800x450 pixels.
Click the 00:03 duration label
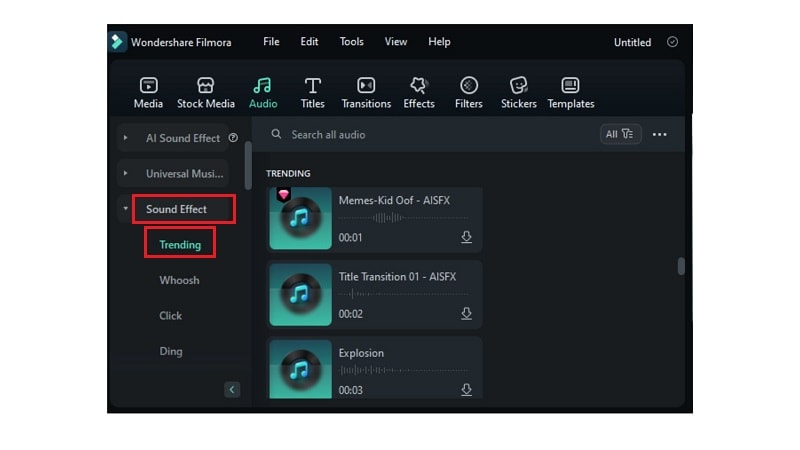click(x=351, y=390)
